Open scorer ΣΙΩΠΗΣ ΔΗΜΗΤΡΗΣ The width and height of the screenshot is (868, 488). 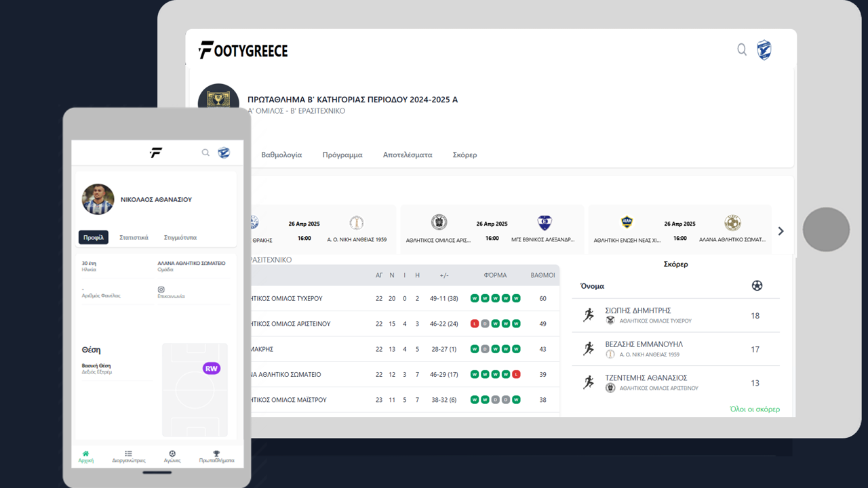[637, 310]
